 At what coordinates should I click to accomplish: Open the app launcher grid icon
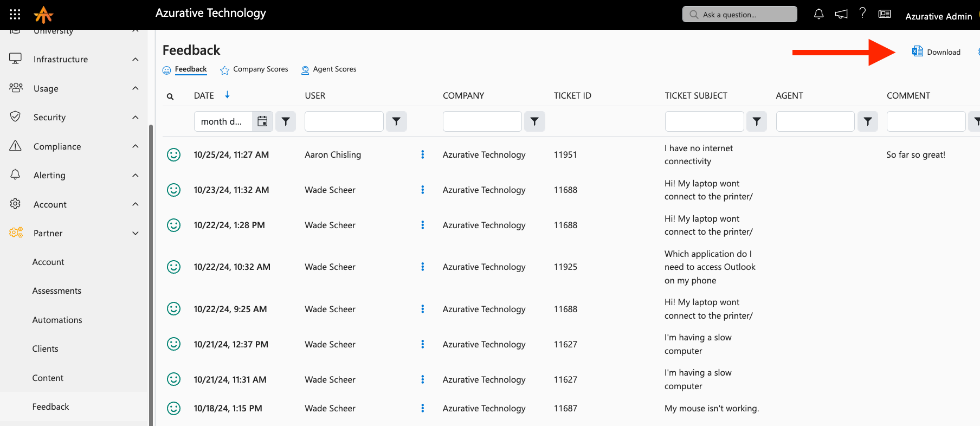15,15
